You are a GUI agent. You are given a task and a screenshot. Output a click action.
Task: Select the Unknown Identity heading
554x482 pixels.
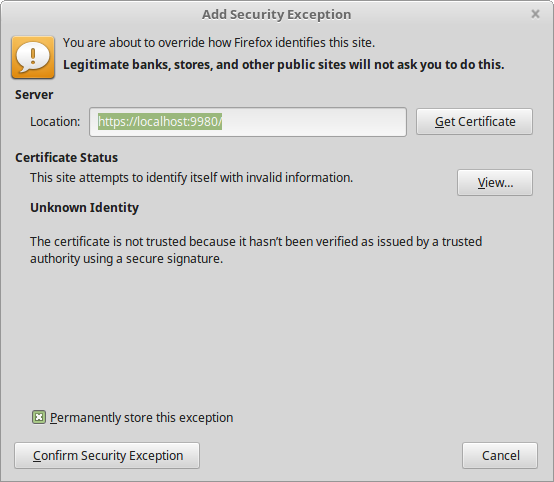click(84, 207)
